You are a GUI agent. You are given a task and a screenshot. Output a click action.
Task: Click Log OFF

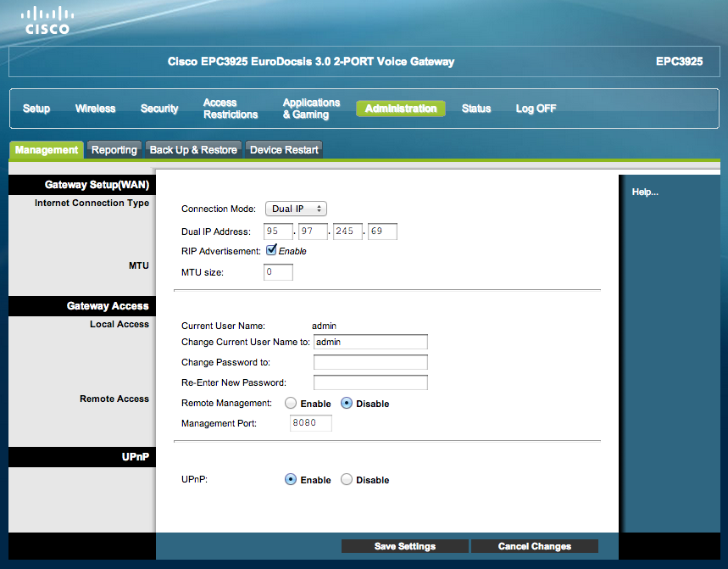536,109
